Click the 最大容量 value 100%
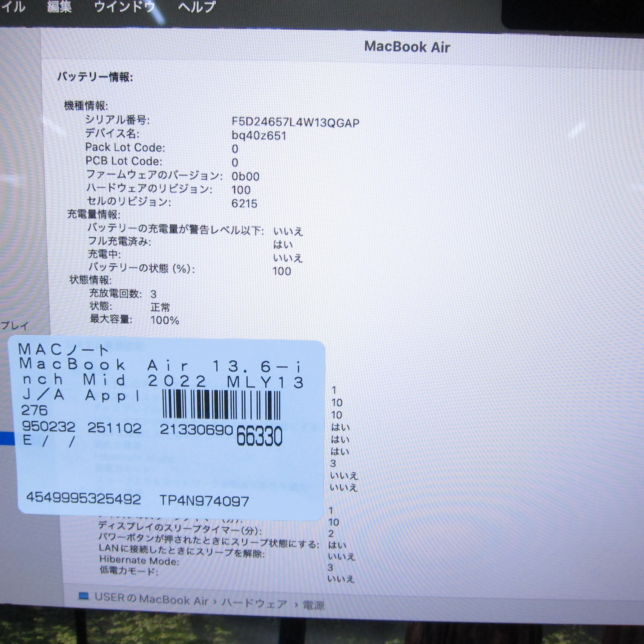 click(x=165, y=320)
